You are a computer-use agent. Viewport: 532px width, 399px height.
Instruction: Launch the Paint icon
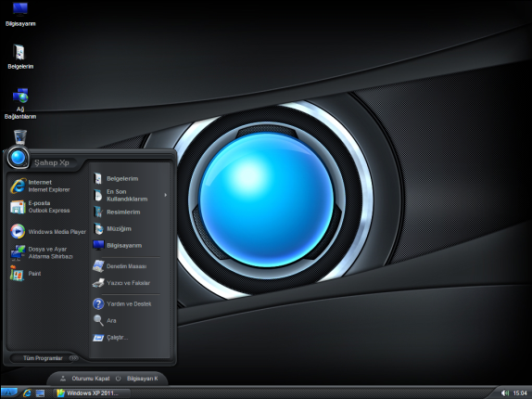tap(17, 274)
